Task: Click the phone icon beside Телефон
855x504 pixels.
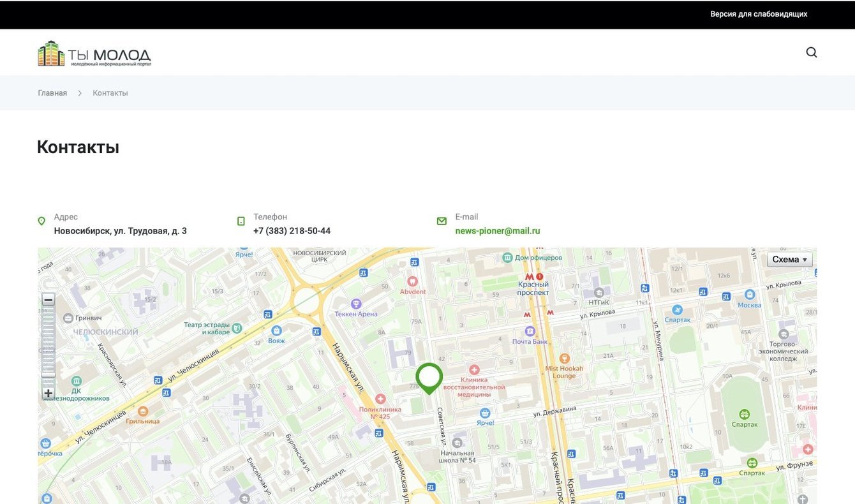Action: (x=241, y=221)
